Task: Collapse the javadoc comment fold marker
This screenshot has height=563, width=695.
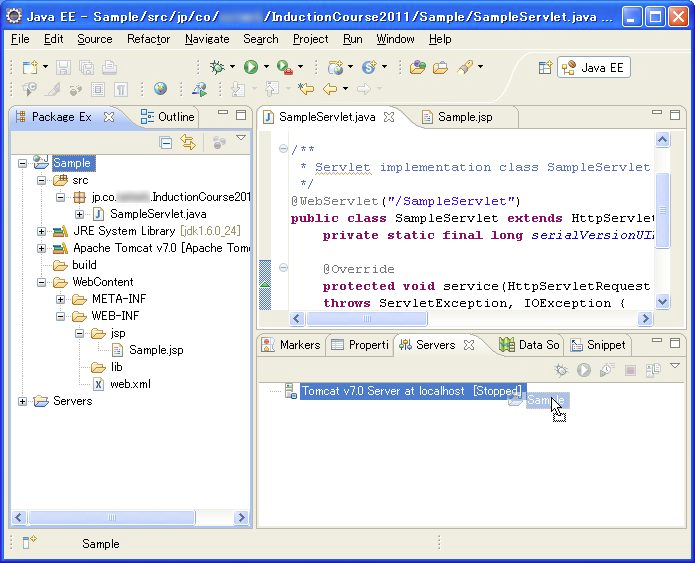Action: (283, 149)
